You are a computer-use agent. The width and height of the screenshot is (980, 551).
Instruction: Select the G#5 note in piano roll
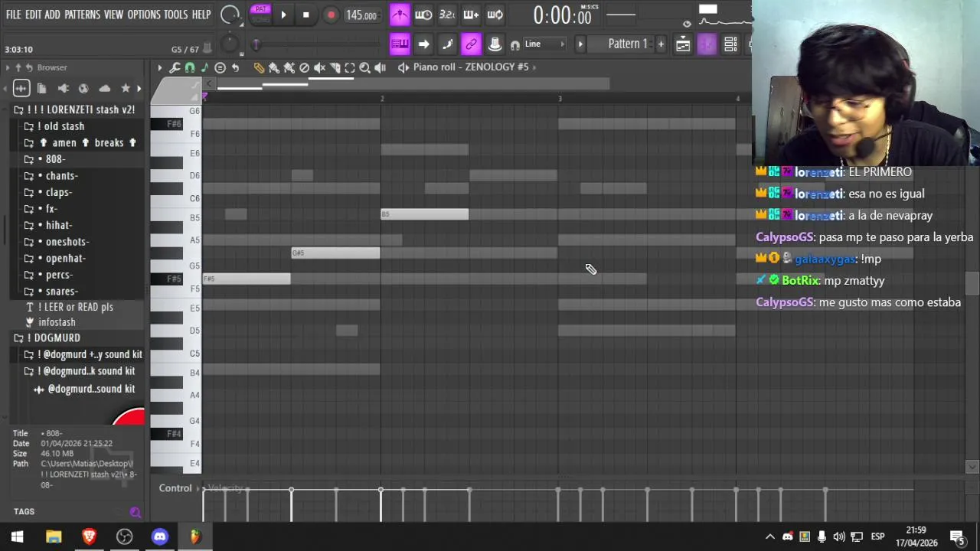pos(335,253)
